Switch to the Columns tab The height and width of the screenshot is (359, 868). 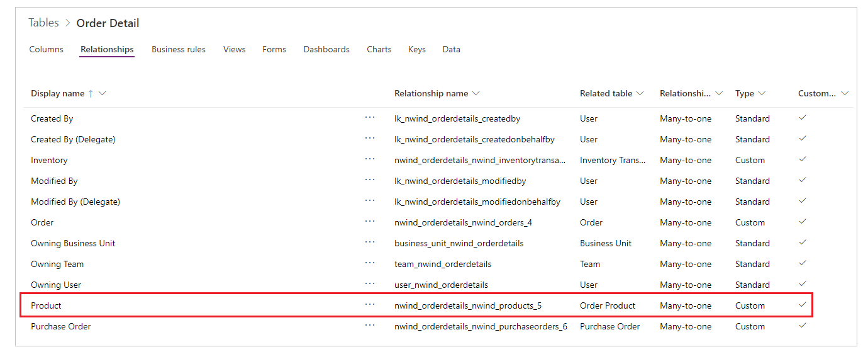pos(47,49)
